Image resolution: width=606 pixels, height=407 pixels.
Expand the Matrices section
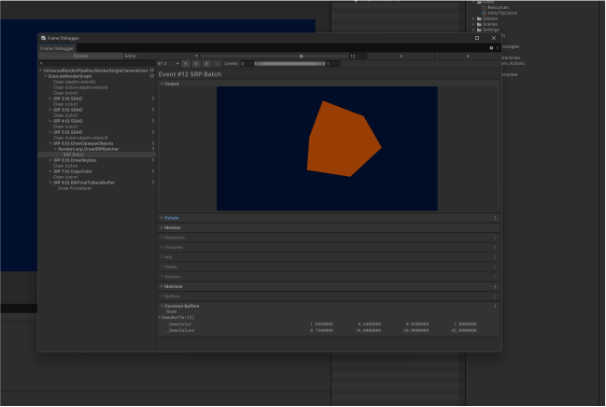[x=162, y=287]
